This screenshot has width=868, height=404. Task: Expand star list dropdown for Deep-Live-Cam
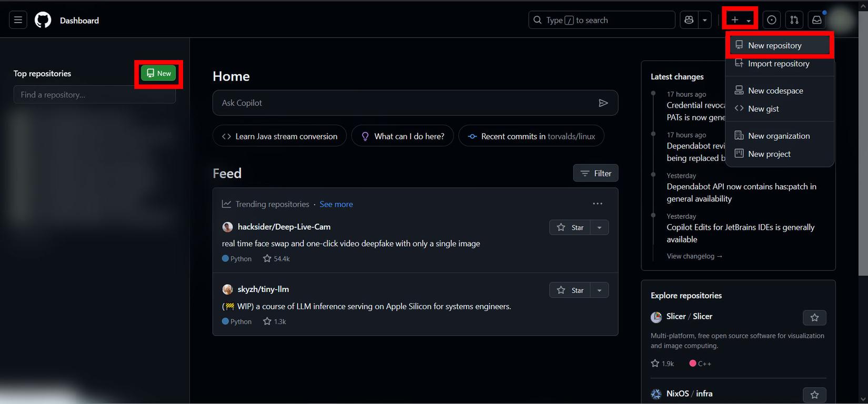[599, 227]
